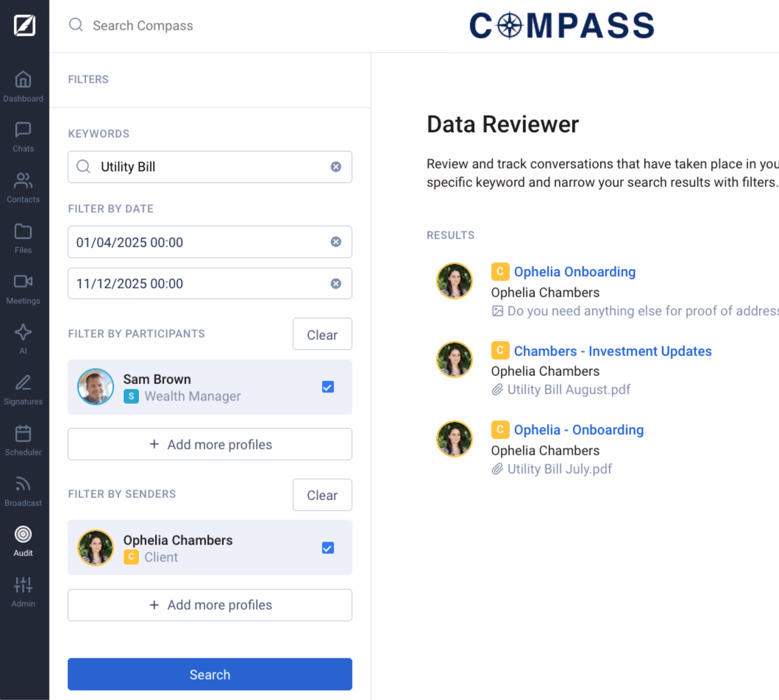The height and width of the screenshot is (700, 779).
Task: Clear the Utility Bill keyword
Action: point(336,167)
